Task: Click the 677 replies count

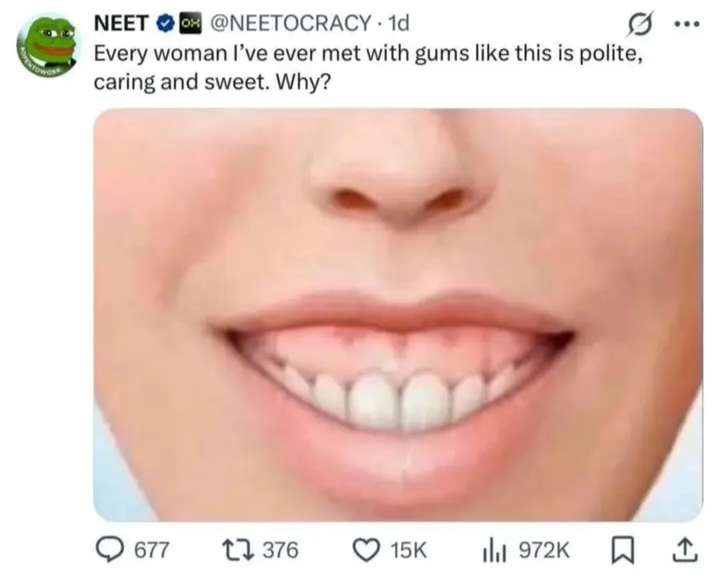Action: click(152, 550)
